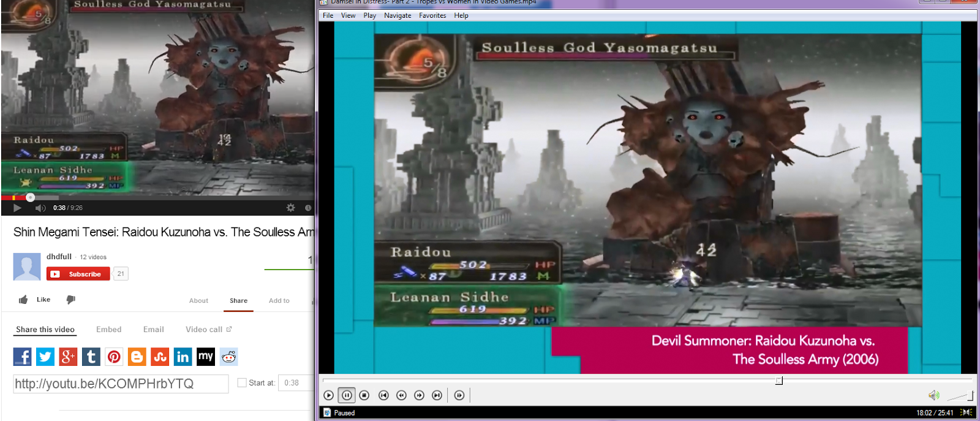Screen dimensions: 980x421
Task: Click the stereo indicator icon in status bar
Action: coord(967,412)
